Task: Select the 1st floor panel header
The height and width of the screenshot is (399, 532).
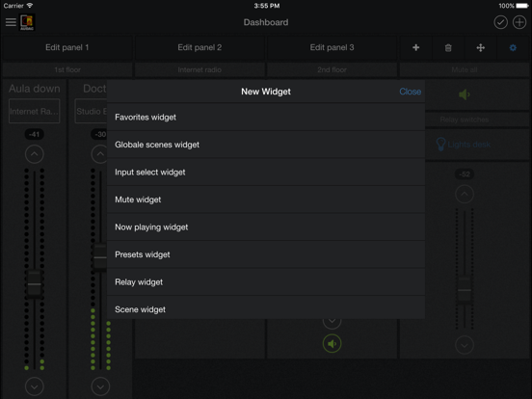Action: [67, 70]
